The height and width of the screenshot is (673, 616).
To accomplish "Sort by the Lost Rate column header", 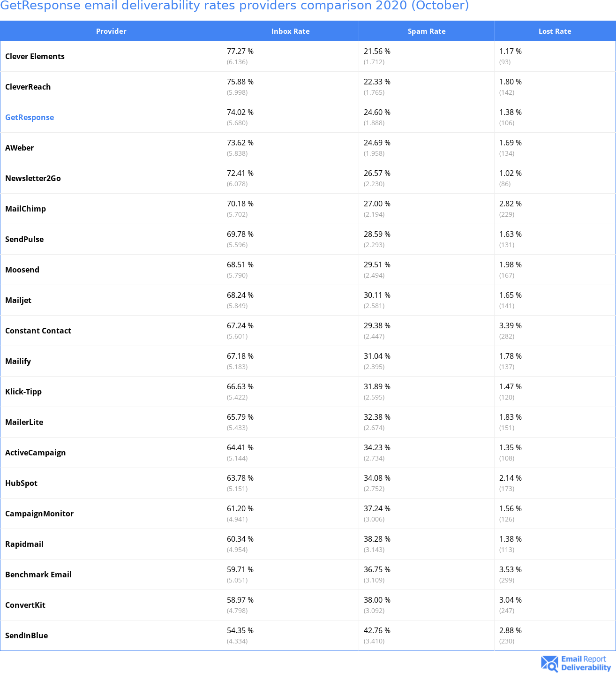I will click(x=555, y=31).
